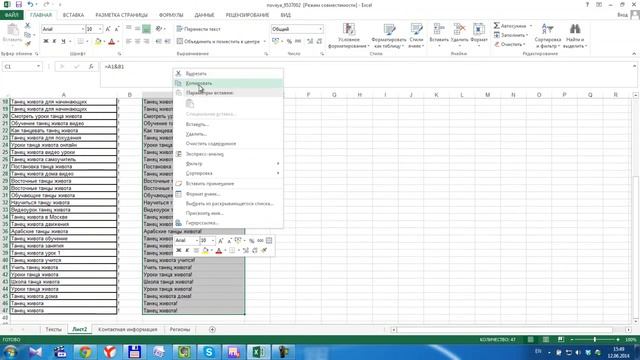The image size is (640, 360).
Task: Center cell text horizontally
Action: coord(138,41)
